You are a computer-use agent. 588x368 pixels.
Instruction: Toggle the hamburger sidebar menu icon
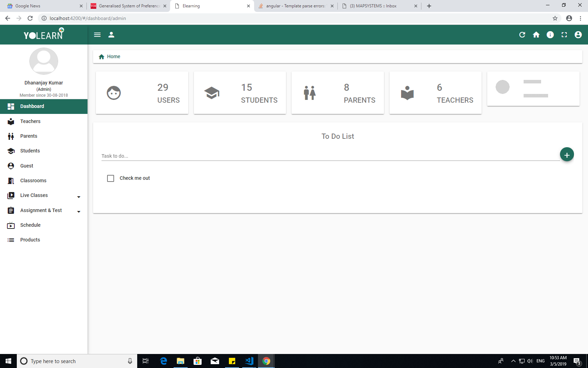97,35
